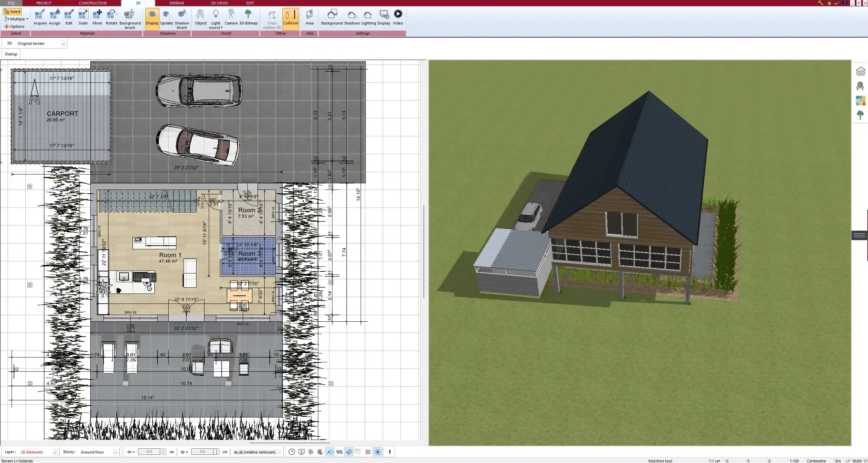Screen dimensions: 868x463
Task: Click the Select tool button
Action: click(x=13, y=12)
